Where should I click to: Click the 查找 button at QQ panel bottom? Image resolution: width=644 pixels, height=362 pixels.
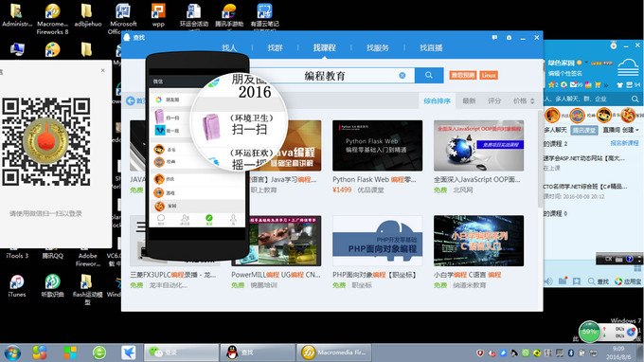(598, 281)
